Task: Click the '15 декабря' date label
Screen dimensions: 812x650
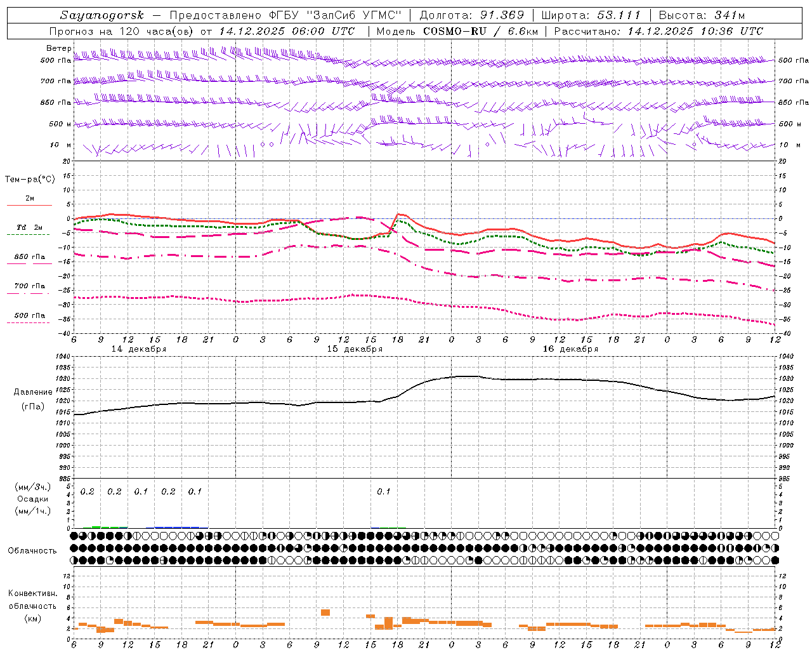Action: point(355,349)
